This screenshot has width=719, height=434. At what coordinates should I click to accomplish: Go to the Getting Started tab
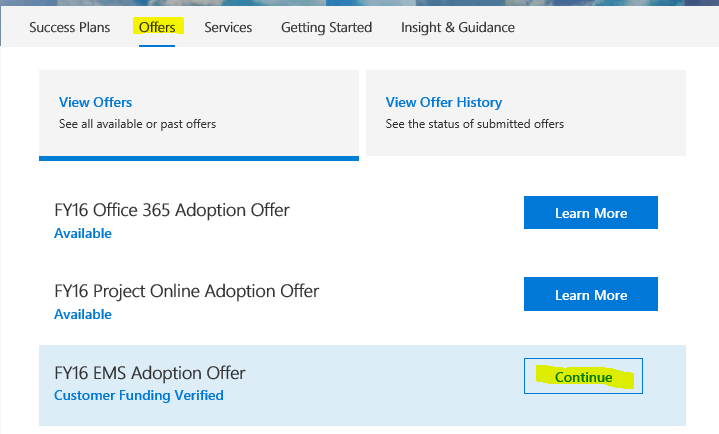[326, 27]
